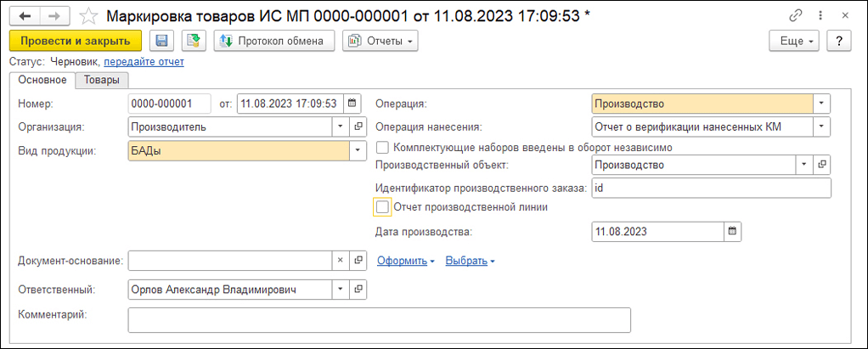
Task: Clear the Документ-основание field with X
Action: coord(340,261)
